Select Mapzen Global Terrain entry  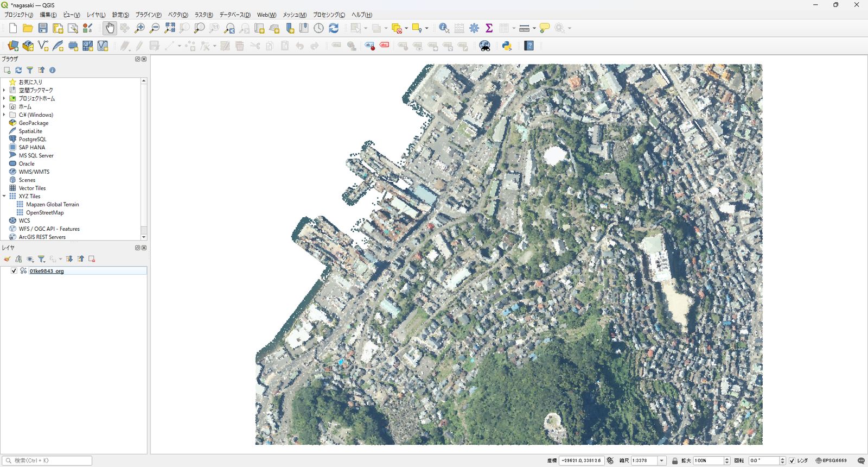pos(53,204)
